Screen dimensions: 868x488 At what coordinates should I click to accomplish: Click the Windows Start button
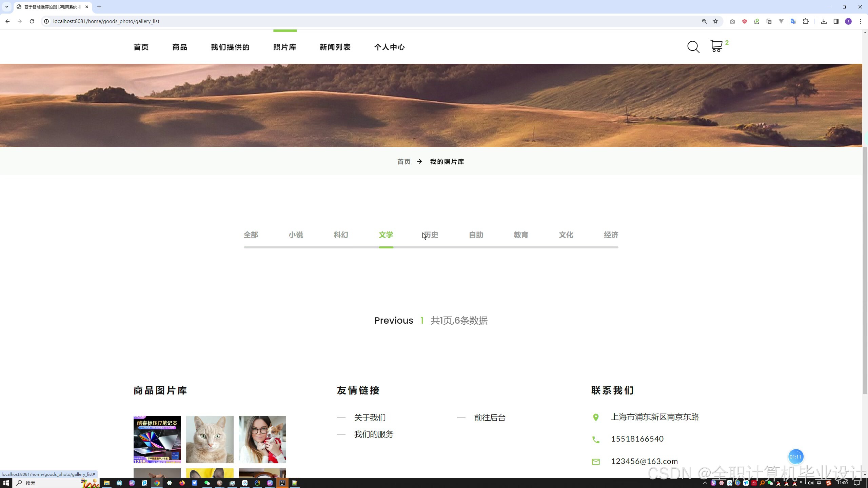pos(6,483)
